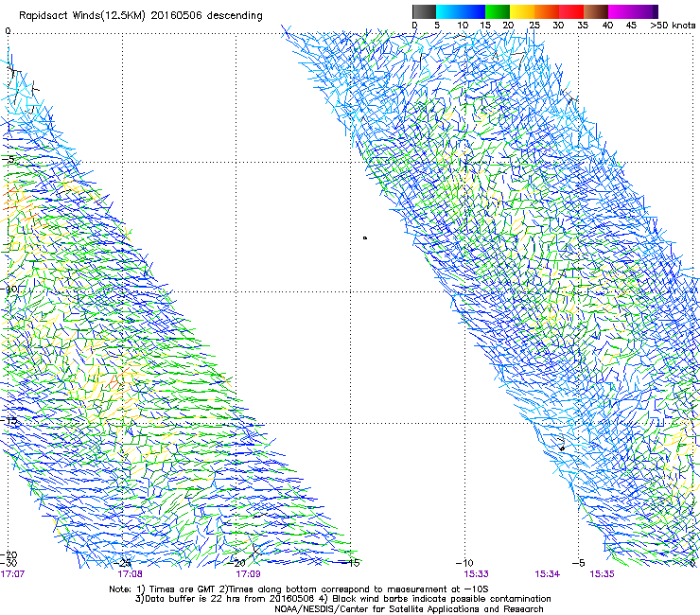The height and width of the screenshot is (615, 700).
Task: Click the longitude label -15
Action: (351, 563)
